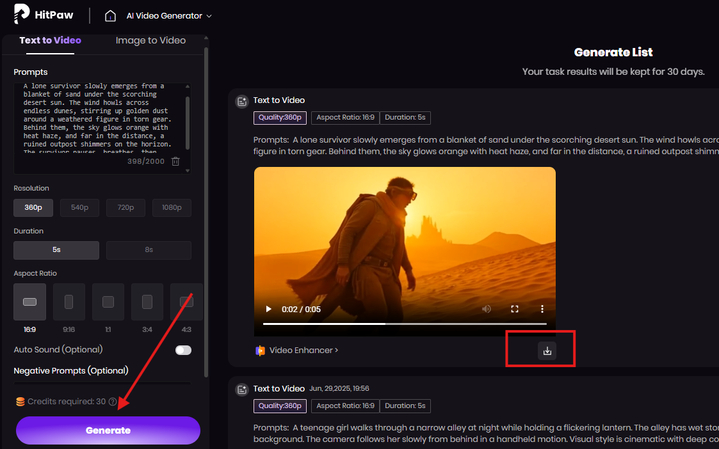Clear prompt with the trash icon
This screenshot has height=449, width=719.
point(175,161)
